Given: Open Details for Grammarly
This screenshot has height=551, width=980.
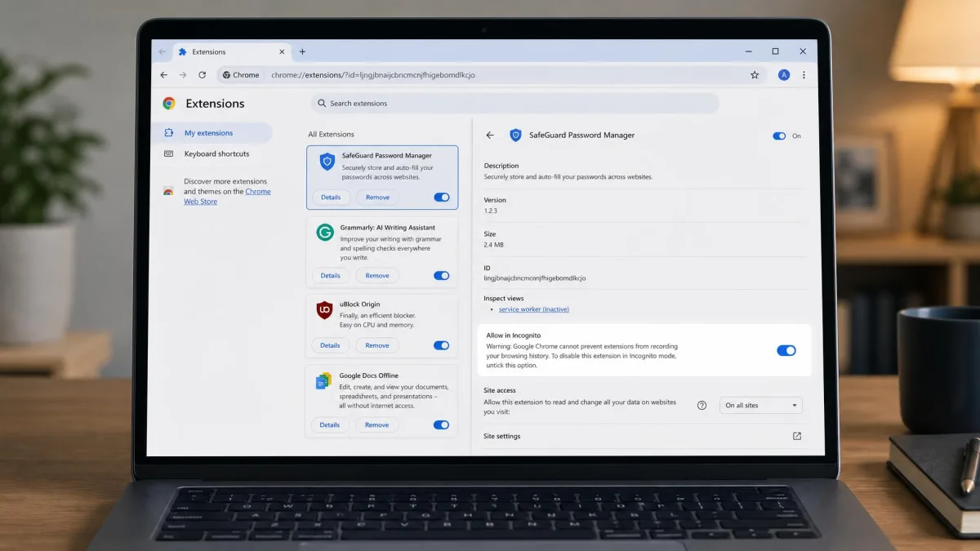Looking at the screenshot, I should (331, 276).
